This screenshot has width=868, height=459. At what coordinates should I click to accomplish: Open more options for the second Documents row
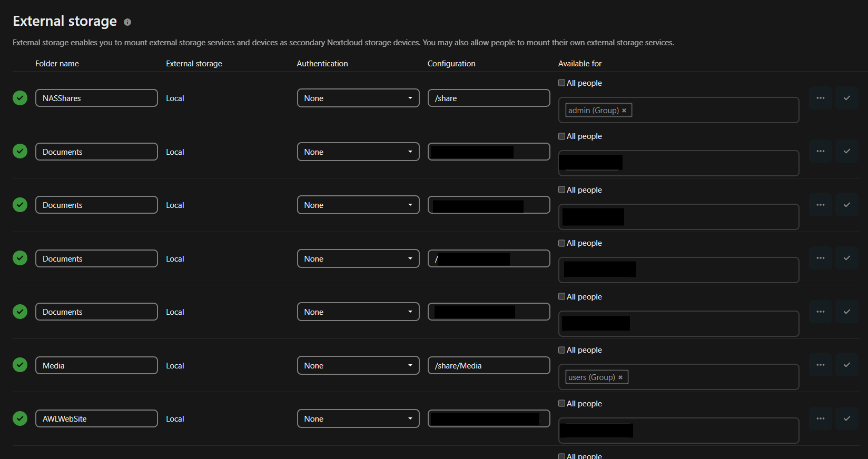pyautogui.click(x=821, y=205)
